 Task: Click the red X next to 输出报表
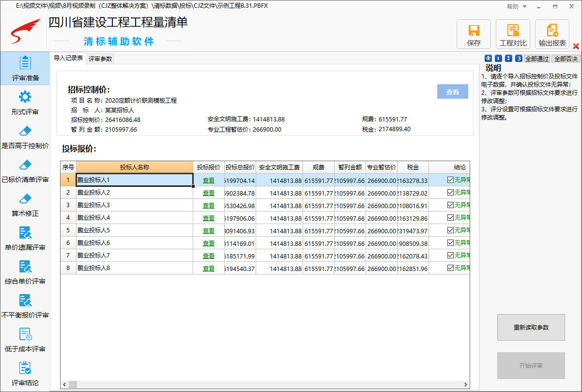click(576, 46)
